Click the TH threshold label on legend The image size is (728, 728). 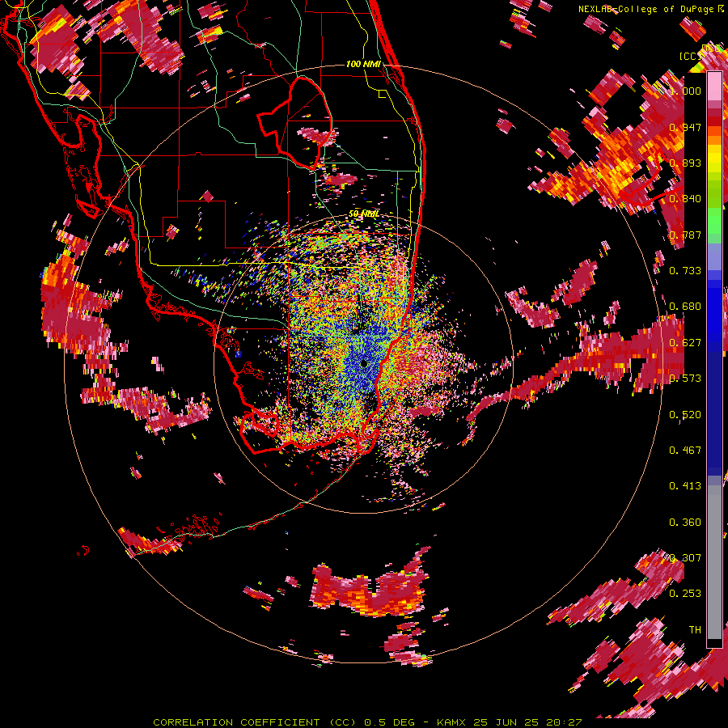pos(695,629)
